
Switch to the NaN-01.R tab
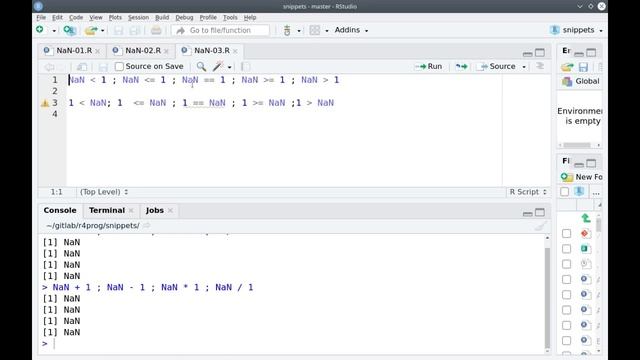coord(74,51)
